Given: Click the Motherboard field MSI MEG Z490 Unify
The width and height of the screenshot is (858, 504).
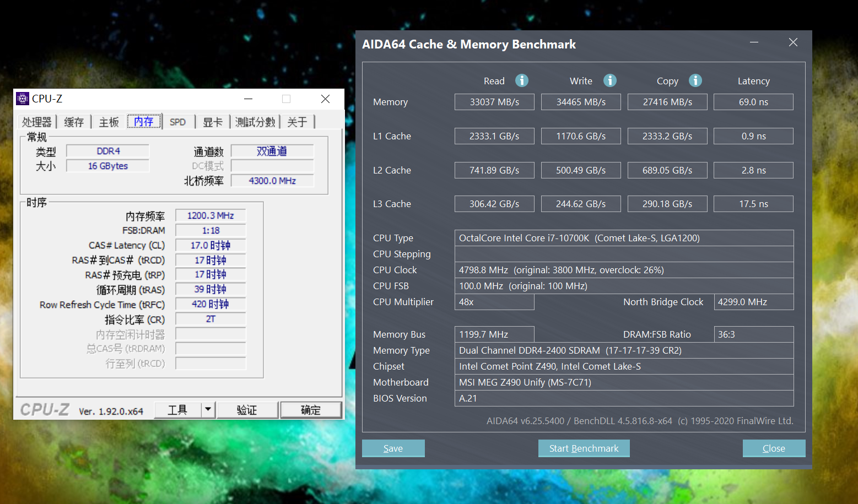Looking at the screenshot, I should (624, 382).
